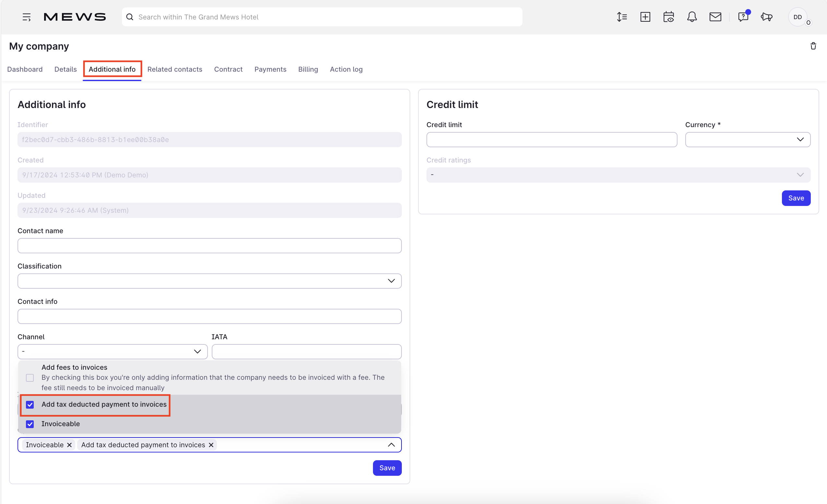Open the DD user profile avatar

(798, 17)
